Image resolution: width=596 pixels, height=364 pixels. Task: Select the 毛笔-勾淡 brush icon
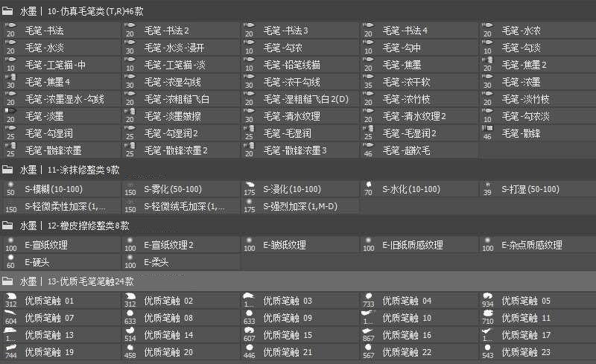[488, 47]
